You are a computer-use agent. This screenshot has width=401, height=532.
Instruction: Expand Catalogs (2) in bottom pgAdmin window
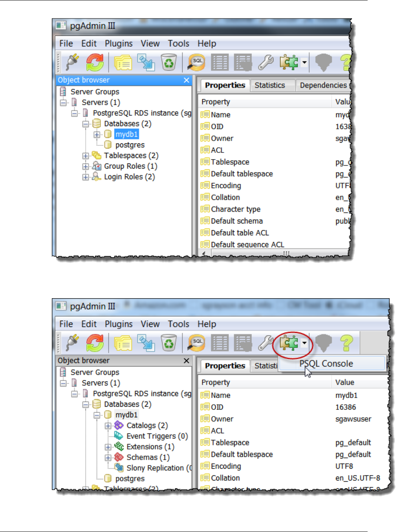coord(108,426)
